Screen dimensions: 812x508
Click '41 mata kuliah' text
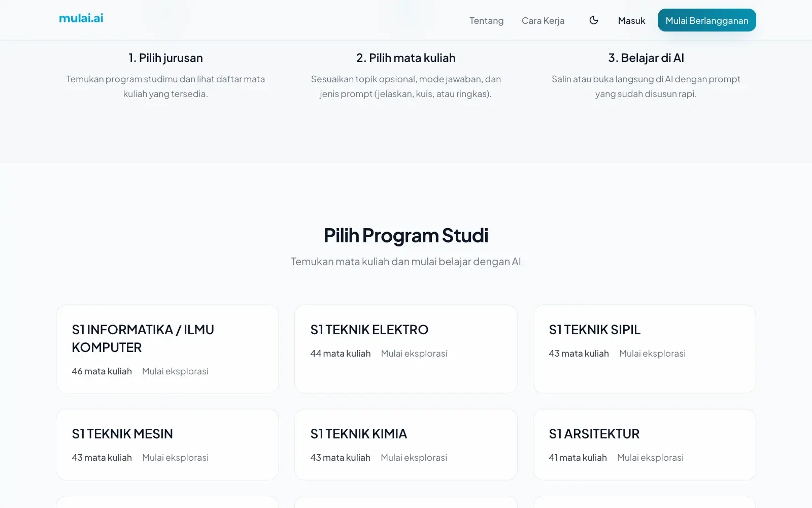tap(578, 458)
